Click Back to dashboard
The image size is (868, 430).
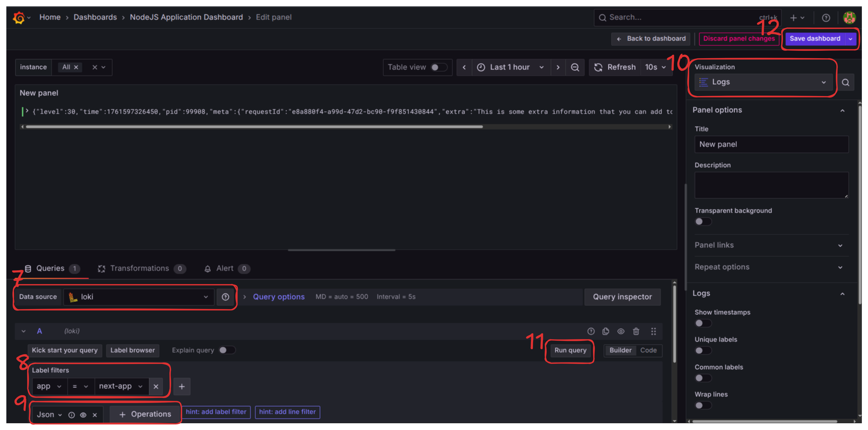[651, 38]
